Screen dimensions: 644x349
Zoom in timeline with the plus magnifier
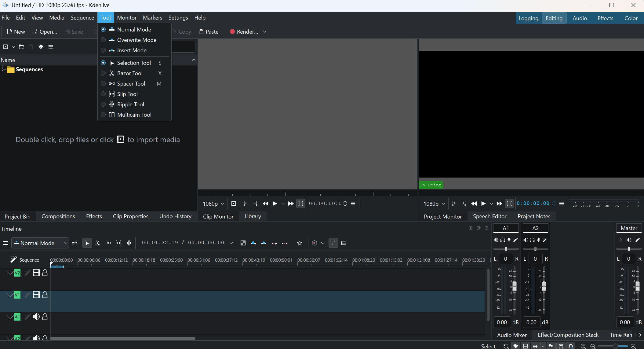pos(633,346)
